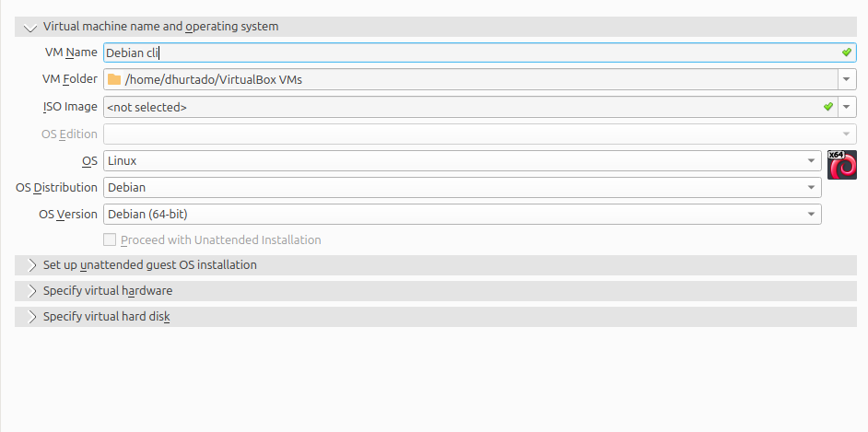Click the orange folder icon in VM Folder
This screenshot has height=432, width=868.
point(114,80)
